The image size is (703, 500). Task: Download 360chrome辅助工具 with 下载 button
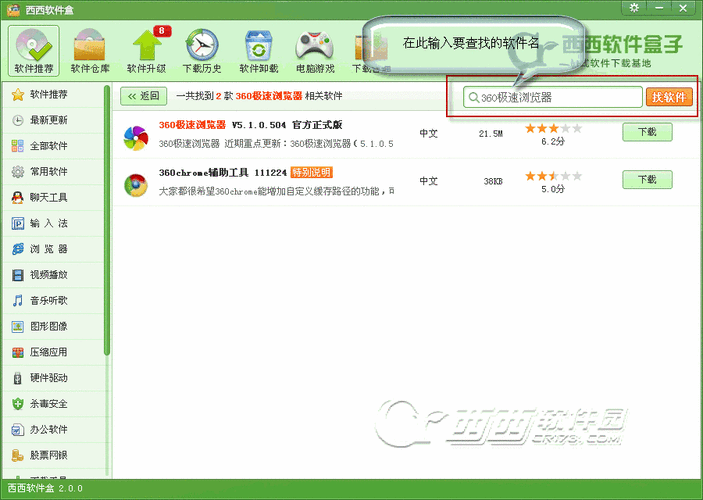(647, 179)
